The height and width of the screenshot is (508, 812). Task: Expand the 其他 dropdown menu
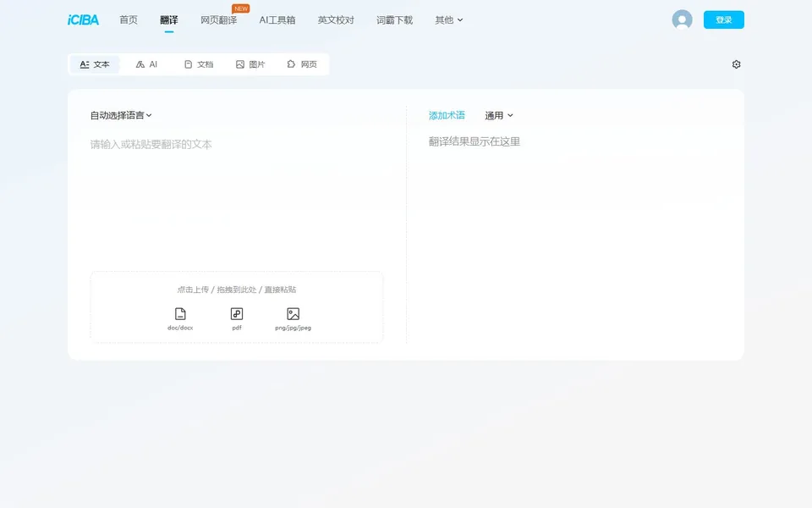448,19
